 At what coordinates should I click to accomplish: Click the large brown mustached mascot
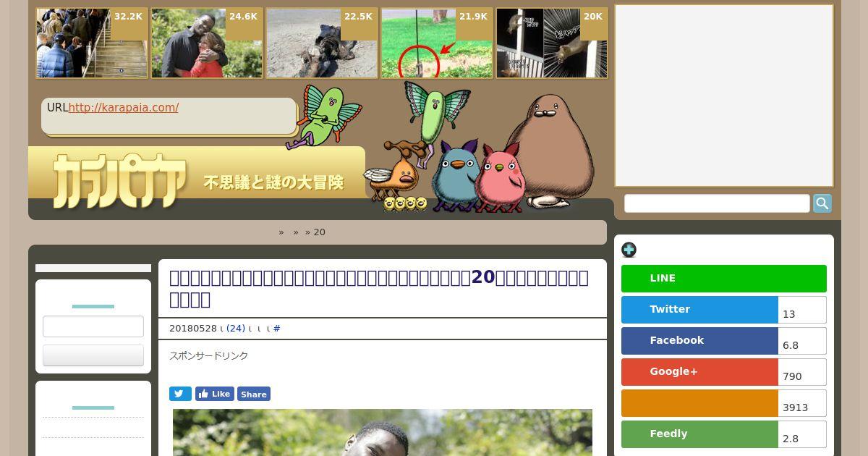click(x=550, y=152)
